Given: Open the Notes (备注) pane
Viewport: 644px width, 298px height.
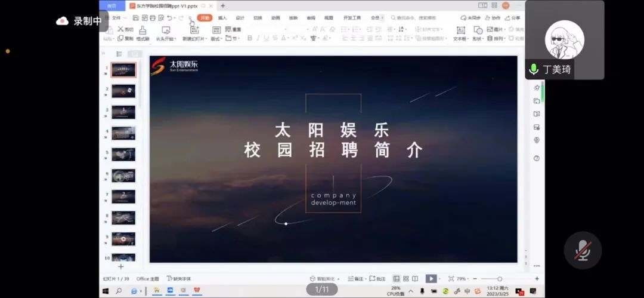Looking at the screenshot, I should click(x=355, y=279).
